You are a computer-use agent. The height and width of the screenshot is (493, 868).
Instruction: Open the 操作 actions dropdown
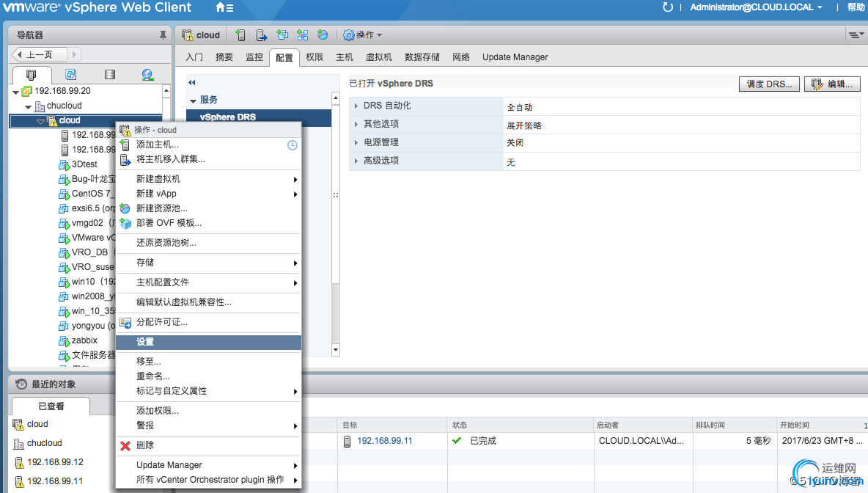tap(363, 35)
